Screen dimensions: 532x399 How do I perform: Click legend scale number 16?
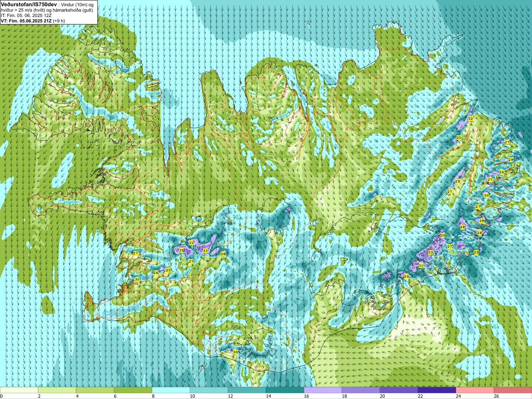click(x=306, y=396)
